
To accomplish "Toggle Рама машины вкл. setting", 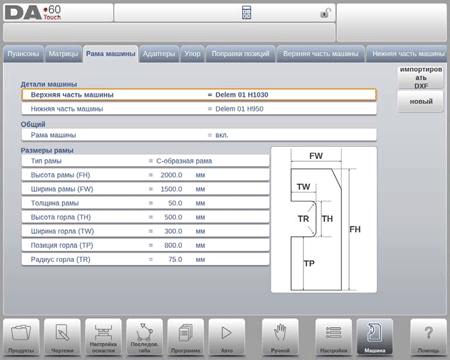I will [199, 135].
